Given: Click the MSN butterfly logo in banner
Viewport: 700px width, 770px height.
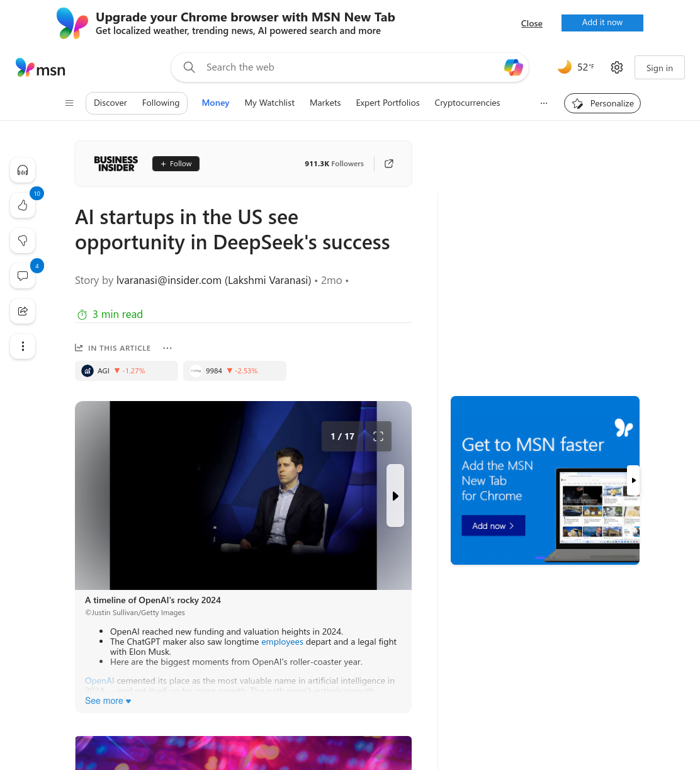Looking at the screenshot, I should pyautogui.click(x=72, y=23).
